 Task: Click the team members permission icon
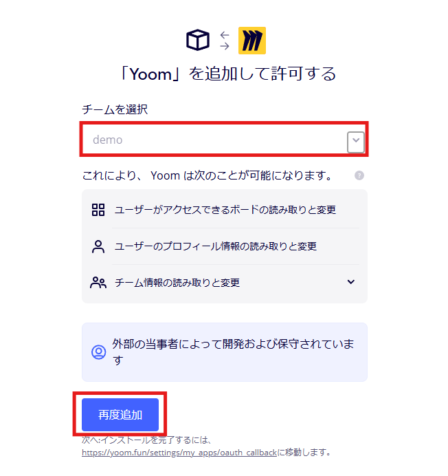98,283
